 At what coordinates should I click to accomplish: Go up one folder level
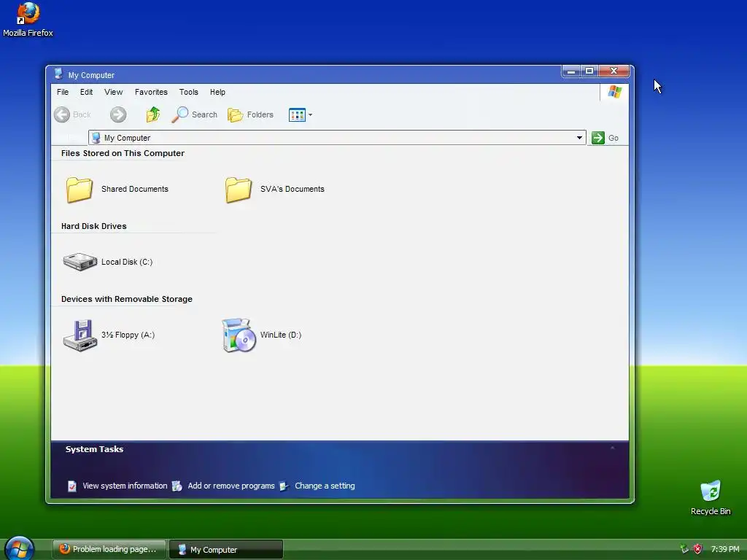(x=153, y=114)
